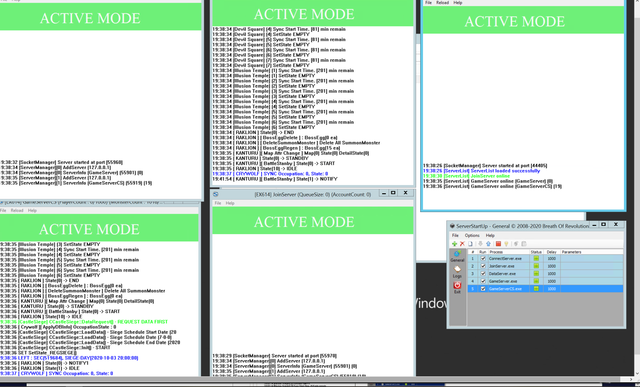Open the Options menu in ServerStartUp
This screenshot has width=640, height=387.
pyautogui.click(x=472, y=235)
